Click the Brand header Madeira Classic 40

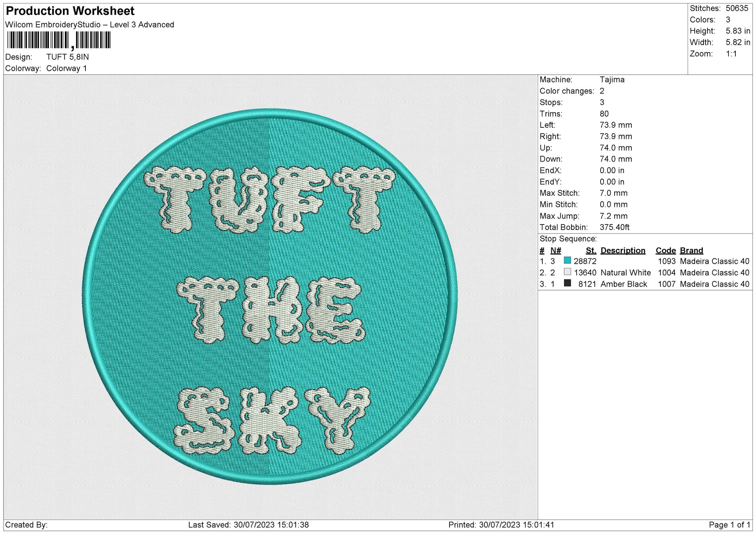point(691,250)
